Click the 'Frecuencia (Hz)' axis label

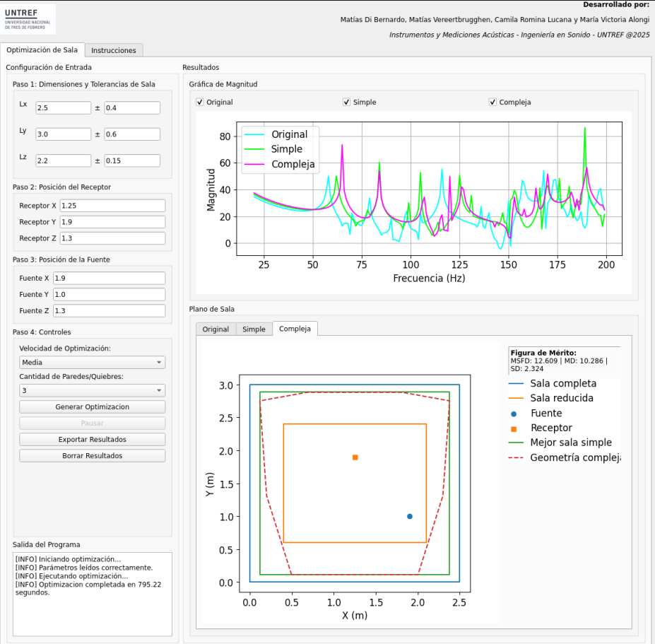coord(429,279)
